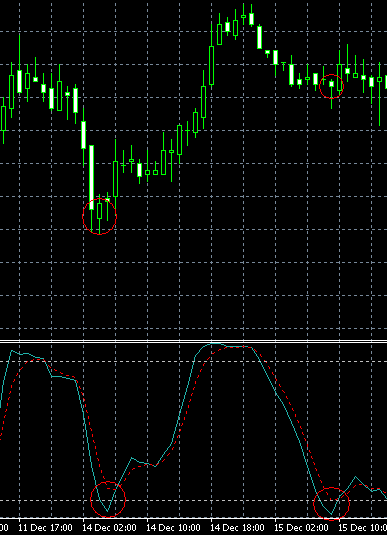Select red circle around 15 Dec price candle
The height and width of the screenshot is (535, 387).
pyautogui.click(x=331, y=86)
